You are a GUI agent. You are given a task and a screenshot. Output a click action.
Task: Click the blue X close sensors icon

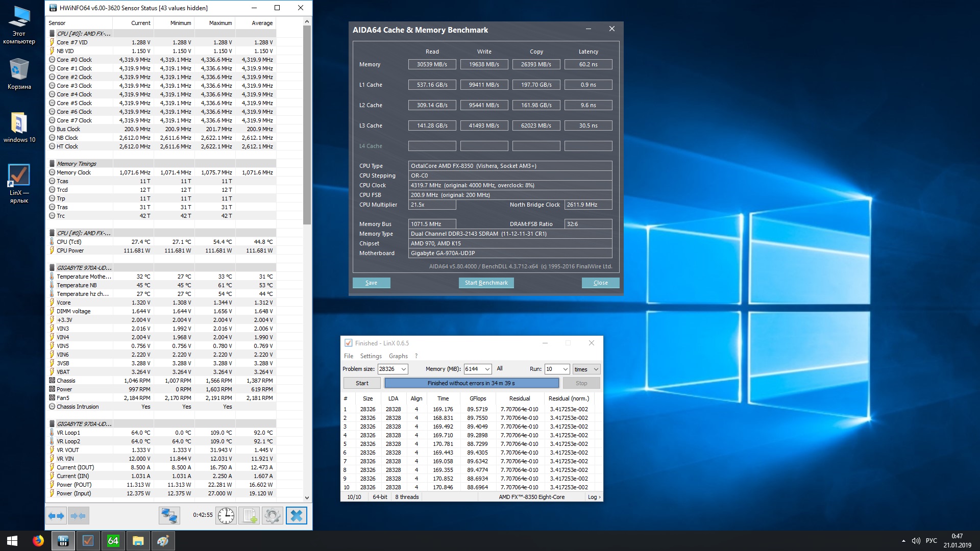(296, 516)
